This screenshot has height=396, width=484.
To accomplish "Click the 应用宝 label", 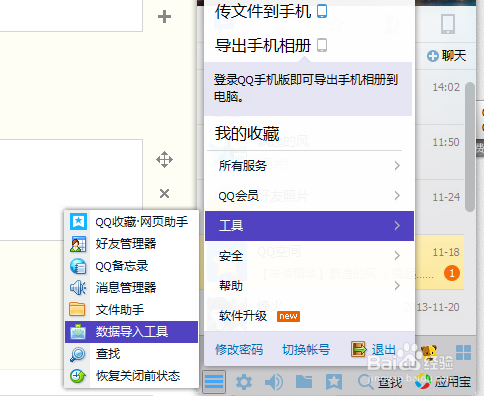I will click(x=453, y=382).
